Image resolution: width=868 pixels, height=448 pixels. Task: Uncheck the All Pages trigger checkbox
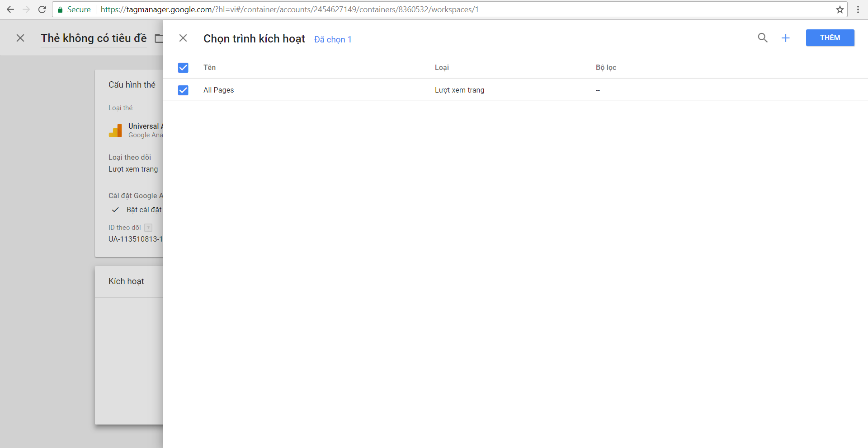coord(183,90)
